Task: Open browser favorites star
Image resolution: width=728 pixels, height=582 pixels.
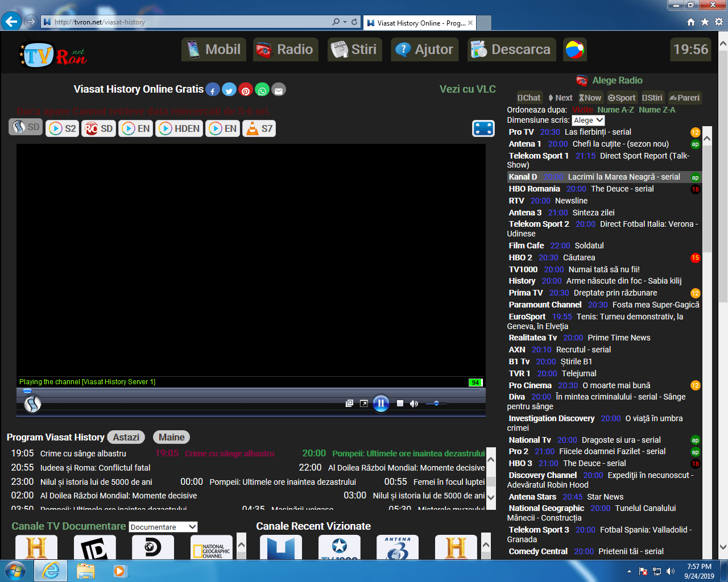Action: tap(705, 22)
